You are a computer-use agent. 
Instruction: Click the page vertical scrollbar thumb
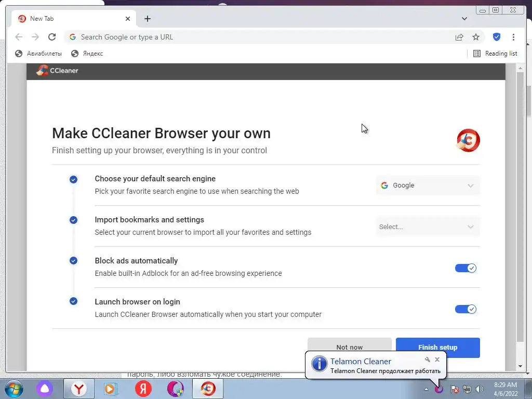520,207
